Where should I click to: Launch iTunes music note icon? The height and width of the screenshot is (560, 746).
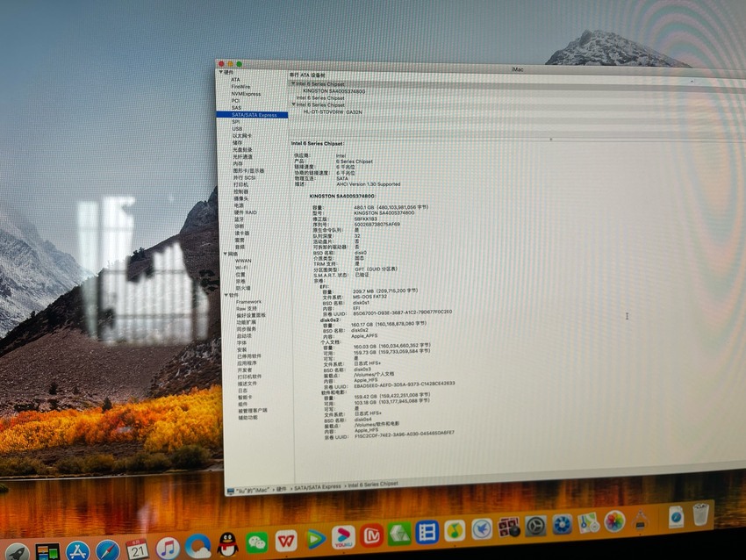pos(168,547)
